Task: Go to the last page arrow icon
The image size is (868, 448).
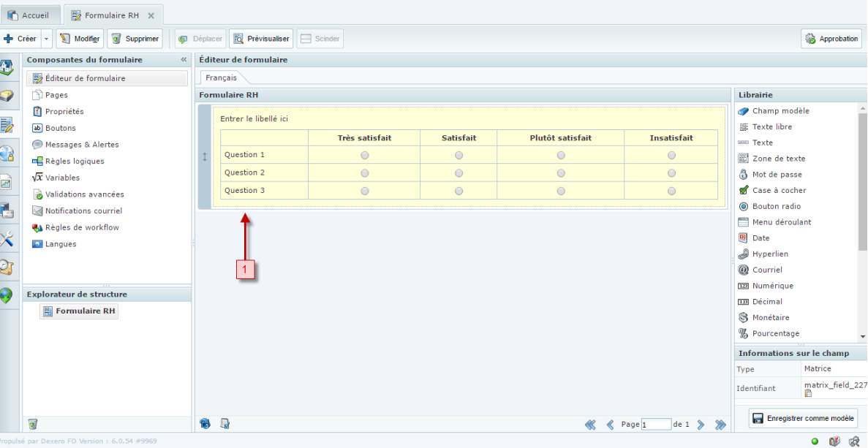Action: pos(720,425)
